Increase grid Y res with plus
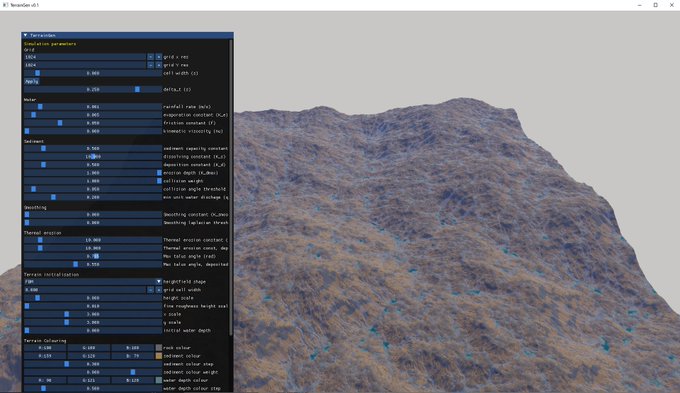 point(159,65)
